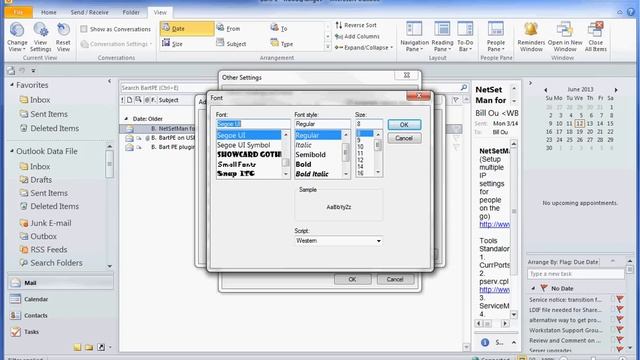640x360 pixels.
Task: Open the Home tab
Action: point(49,12)
